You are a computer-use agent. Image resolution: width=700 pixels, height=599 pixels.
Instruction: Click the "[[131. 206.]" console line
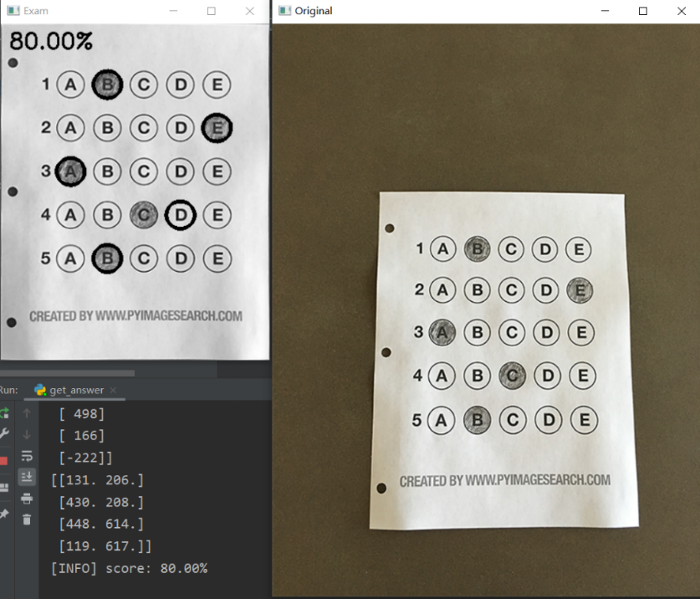pos(97,480)
